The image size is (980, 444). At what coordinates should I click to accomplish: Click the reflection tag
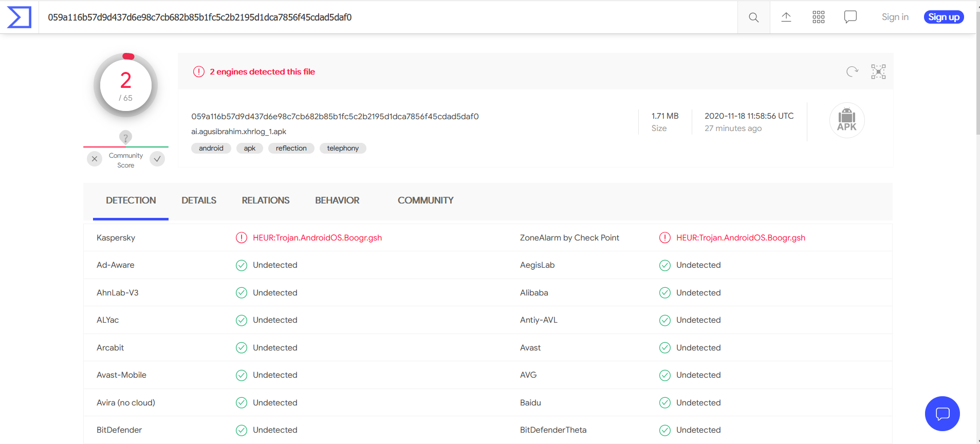[x=291, y=149]
